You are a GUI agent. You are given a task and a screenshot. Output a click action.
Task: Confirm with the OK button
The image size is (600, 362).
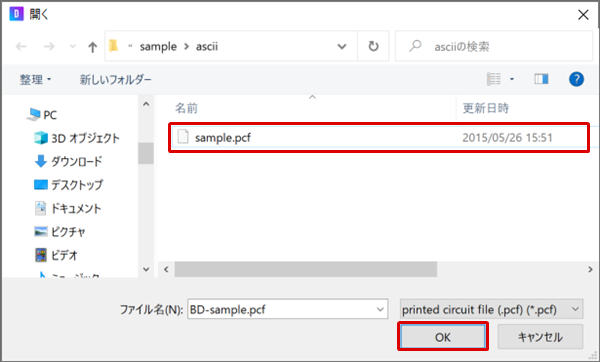443,337
